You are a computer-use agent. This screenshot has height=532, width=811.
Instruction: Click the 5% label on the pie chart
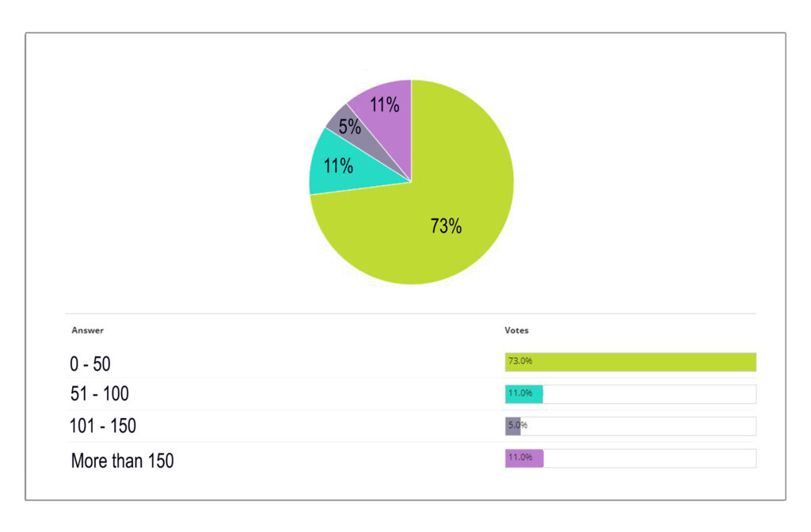pyautogui.click(x=349, y=127)
